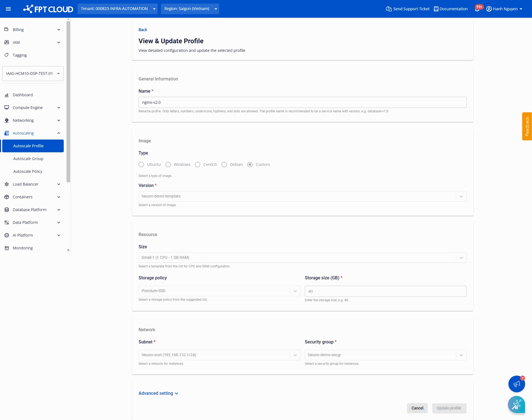Open the IAAS-HCM10-OSP-TEST-01 project dropdown
Viewport: 532px width, 420px height.
[33, 74]
